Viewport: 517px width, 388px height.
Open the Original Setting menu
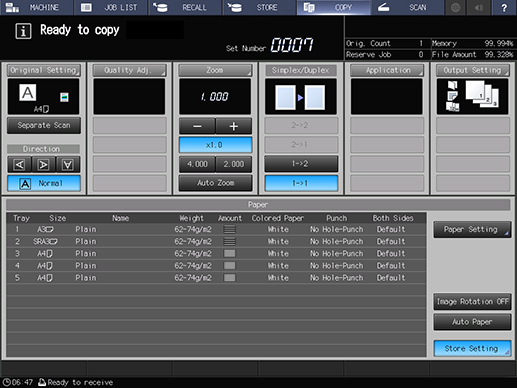tap(44, 70)
